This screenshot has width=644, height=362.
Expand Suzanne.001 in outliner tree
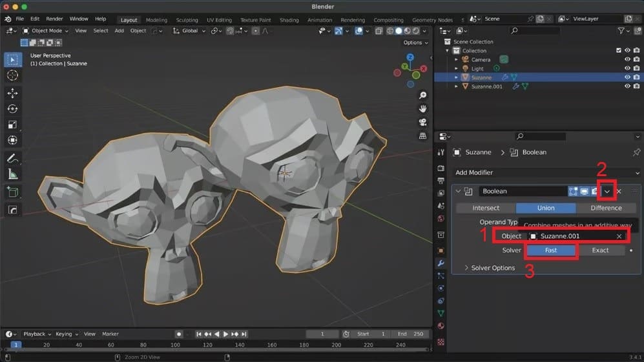pyautogui.click(x=456, y=86)
